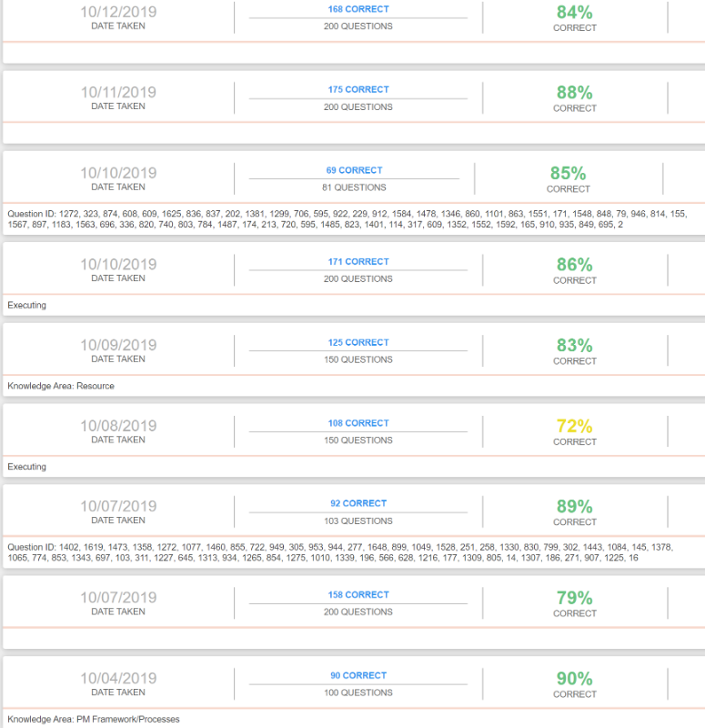This screenshot has width=705, height=728.
Task: Open the 171 CORRECT results link
Action: point(358,262)
